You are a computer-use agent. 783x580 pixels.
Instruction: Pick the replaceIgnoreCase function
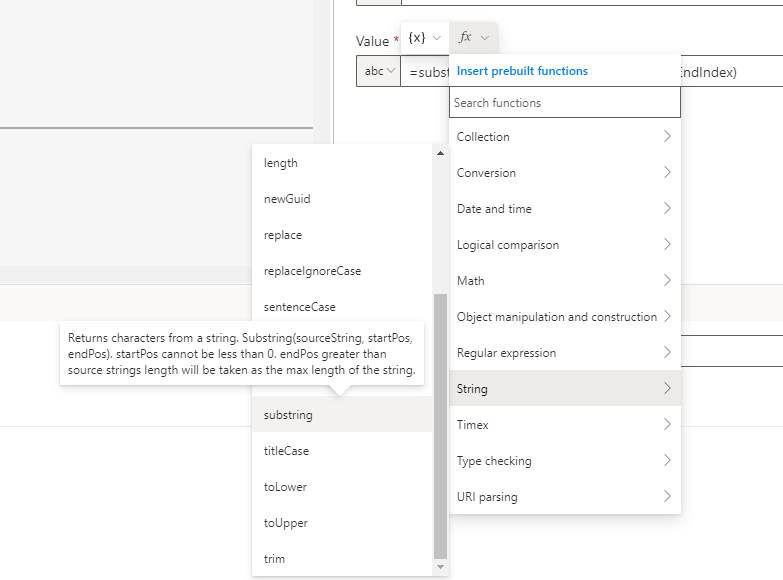click(312, 271)
